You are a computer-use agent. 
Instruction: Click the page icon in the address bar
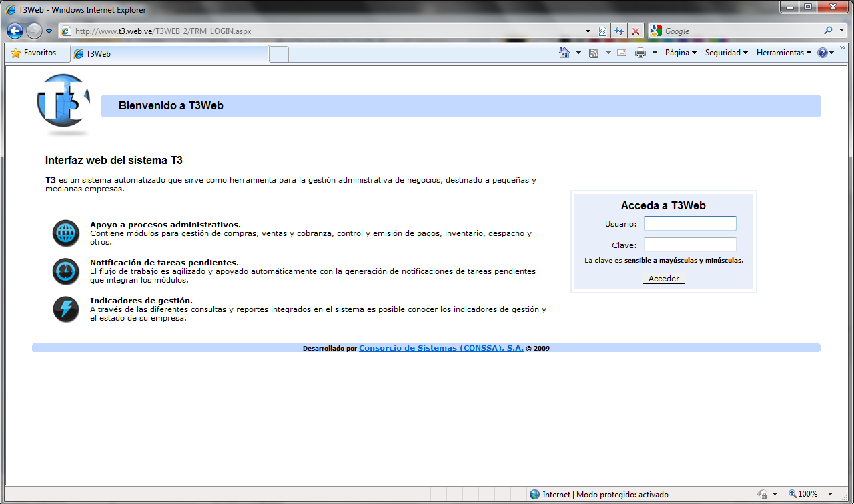(x=66, y=31)
